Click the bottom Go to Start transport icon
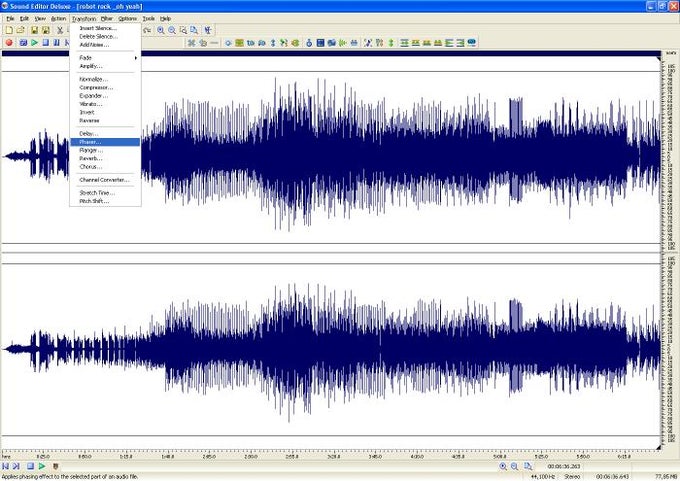The height and width of the screenshot is (481, 680). 5,466
